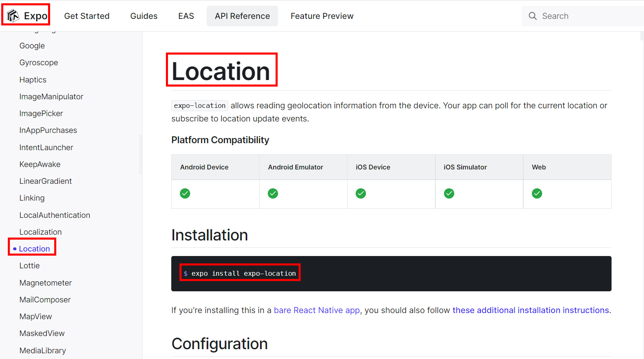Image resolution: width=644 pixels, height=359 pixels.
Task: Follow the bare React Native app link
Action: [317, 310]
